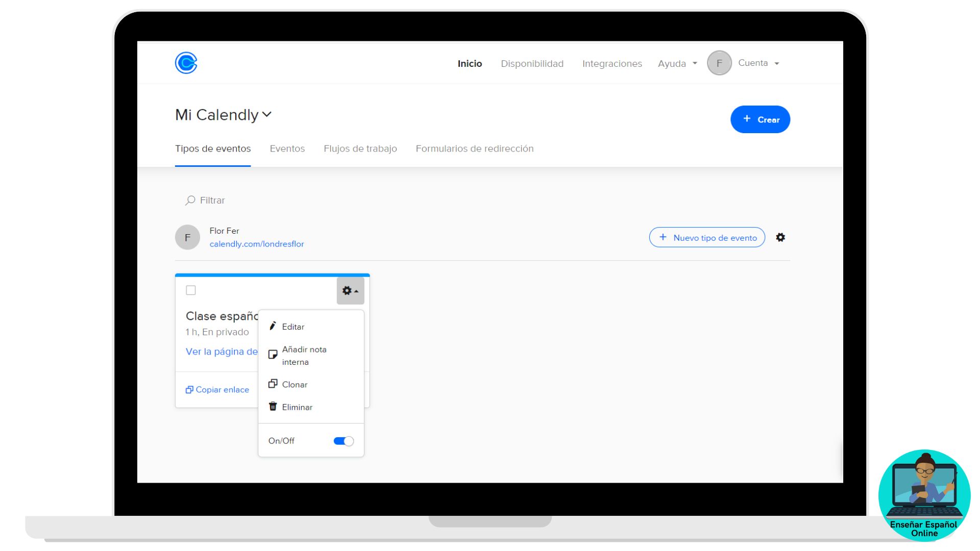Collapse the event card gear dropdown
Image resolution: width=980 pixels, height=551 pixels.
[350, 291]
